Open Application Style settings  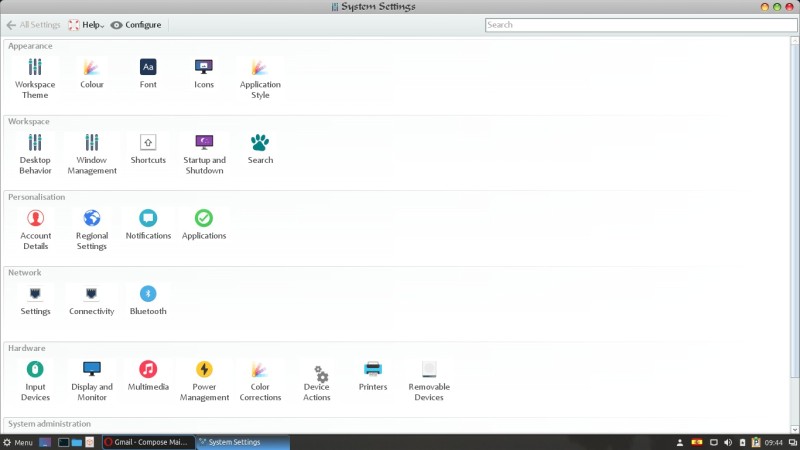pyautogui.click(x=260, y=78)
